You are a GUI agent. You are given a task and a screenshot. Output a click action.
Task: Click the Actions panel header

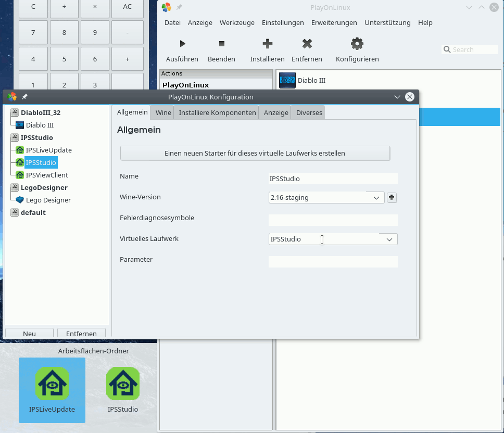click(216, 73)
